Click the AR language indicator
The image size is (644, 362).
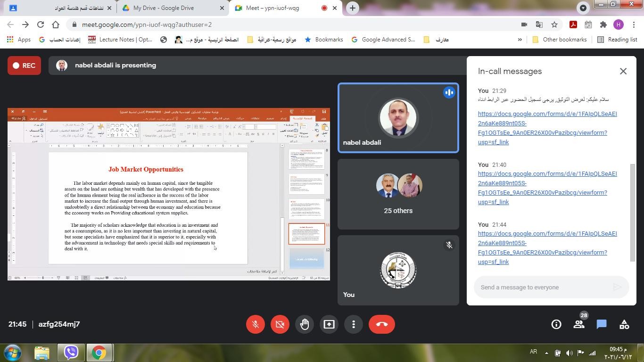point(534,352)
